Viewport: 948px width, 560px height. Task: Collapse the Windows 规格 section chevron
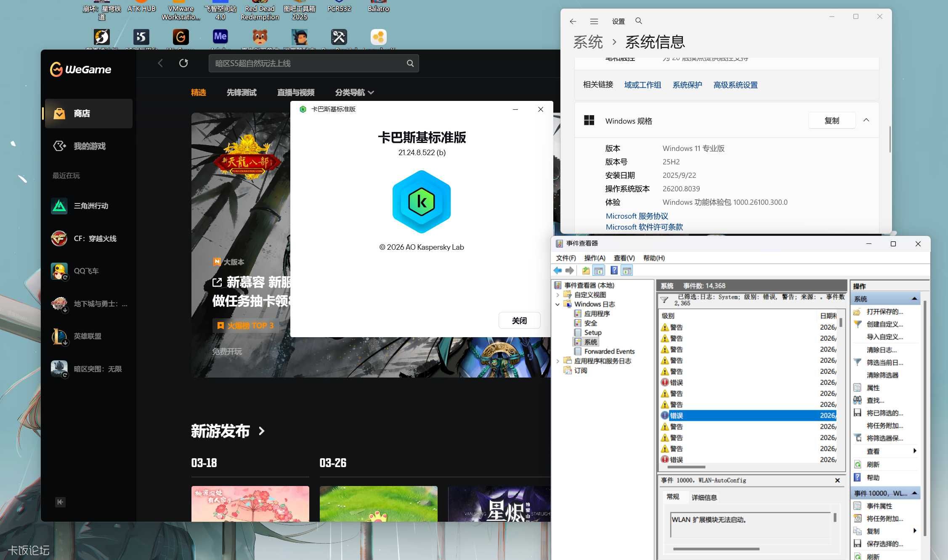click(866, 120)
